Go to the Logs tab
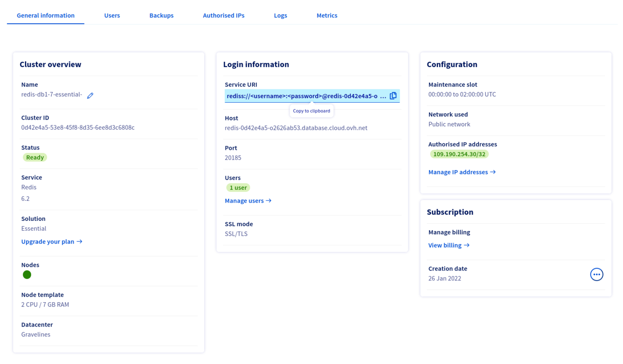 coord(280,15)
